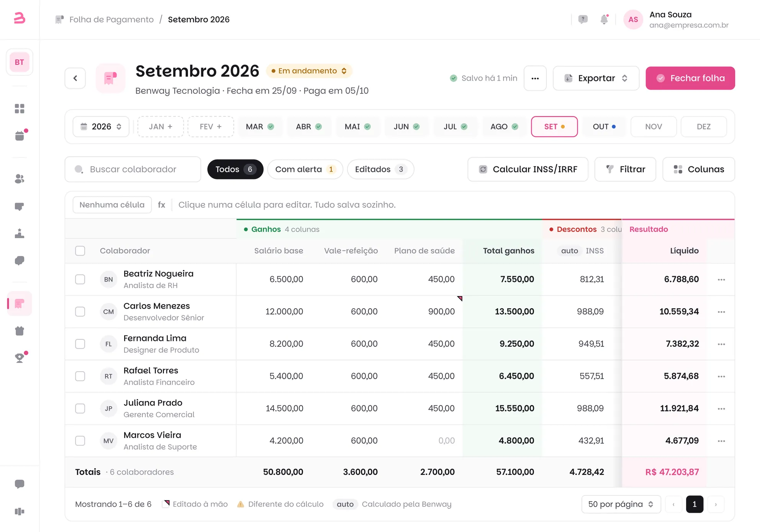Click Carlos Menezes Plano de saúde cell 900,00
Image resolution: width=760 pixels, height=532 pixels.
click(x=424, y=311)
